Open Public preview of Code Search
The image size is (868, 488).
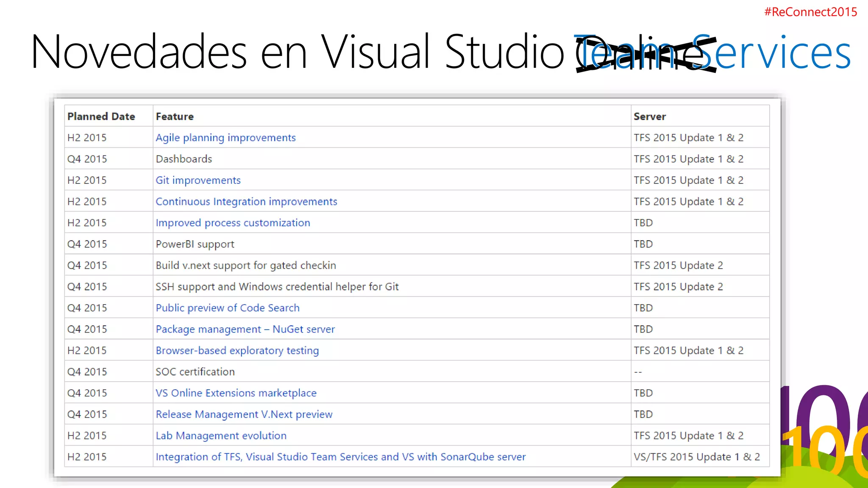tap(228, 308)
